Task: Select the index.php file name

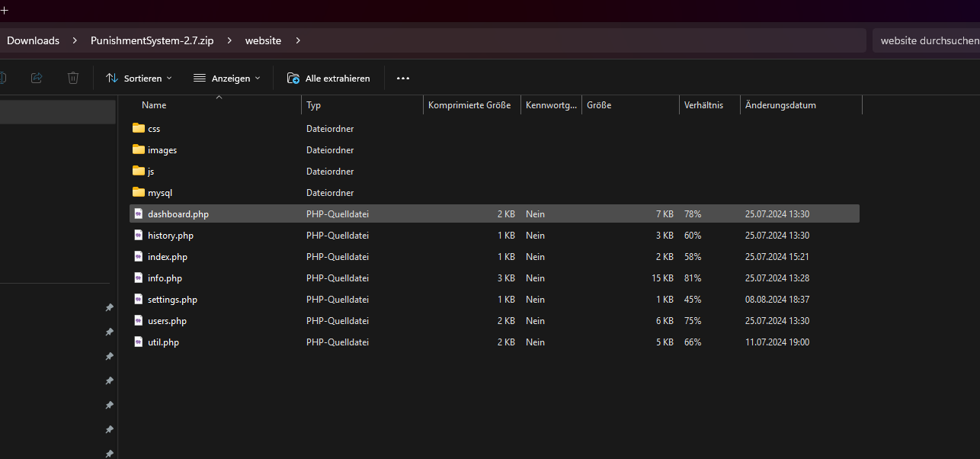Action: (168, 257)
